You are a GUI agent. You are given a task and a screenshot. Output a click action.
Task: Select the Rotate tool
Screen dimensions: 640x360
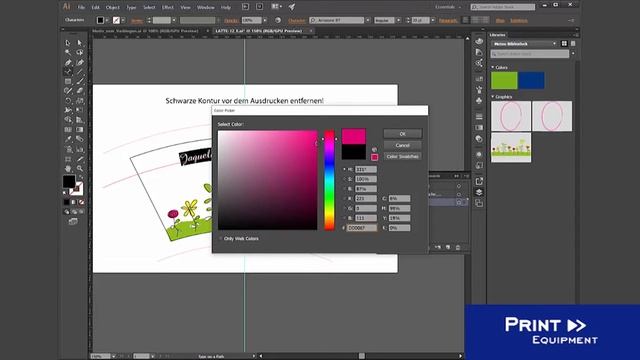pyautogui.click(x=68, y=100)
